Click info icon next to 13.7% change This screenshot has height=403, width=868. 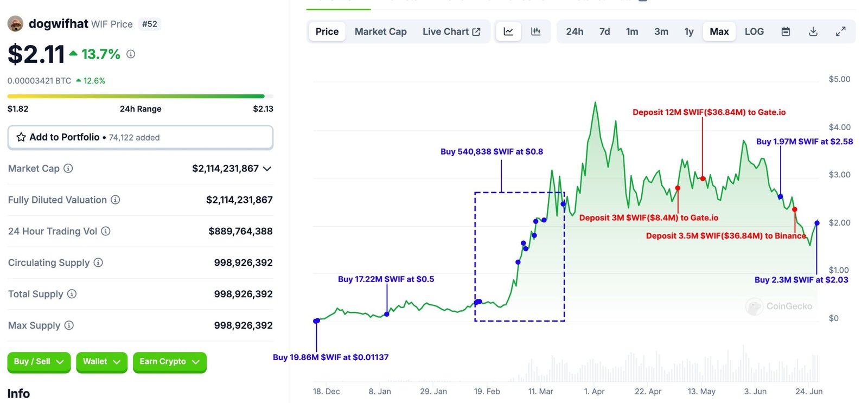click(131, 54)
